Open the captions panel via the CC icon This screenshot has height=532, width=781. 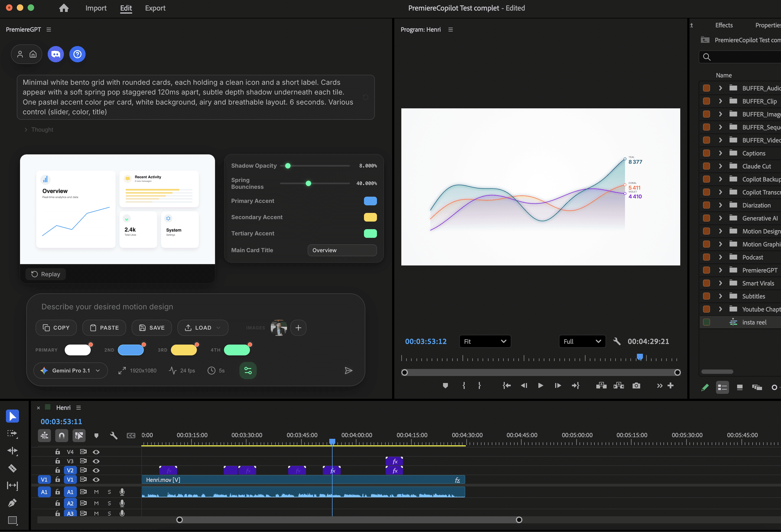(x=131, y=436)
